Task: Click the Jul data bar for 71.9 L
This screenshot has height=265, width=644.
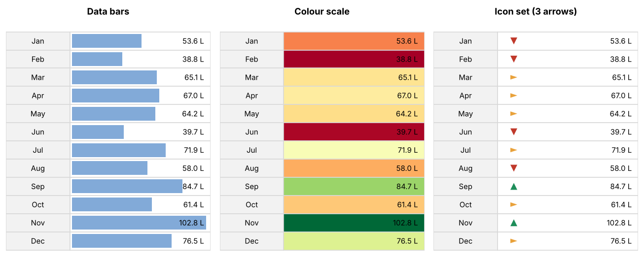Action: [119, 150]
